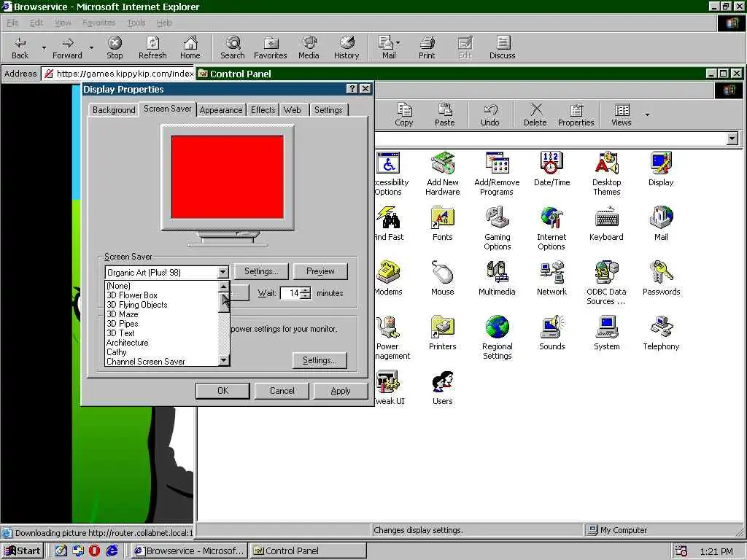747x560 pixels.
Task: Open Gaming Options icon
Action: pyautogui.click(x=497, y=228)
